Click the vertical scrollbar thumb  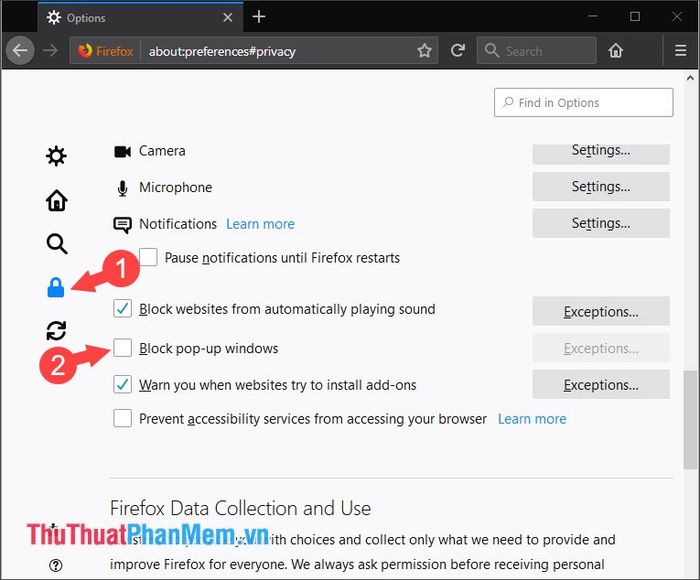[690, 419]
